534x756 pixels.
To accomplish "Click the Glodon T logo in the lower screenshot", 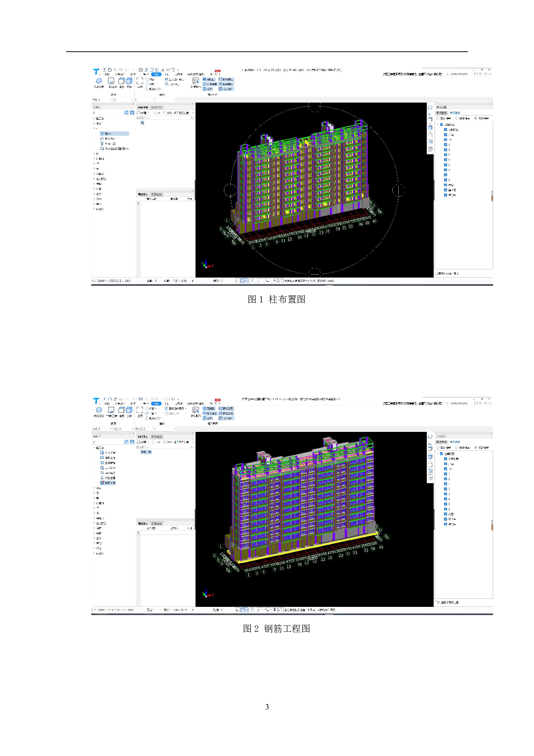I will coord(96,401).
